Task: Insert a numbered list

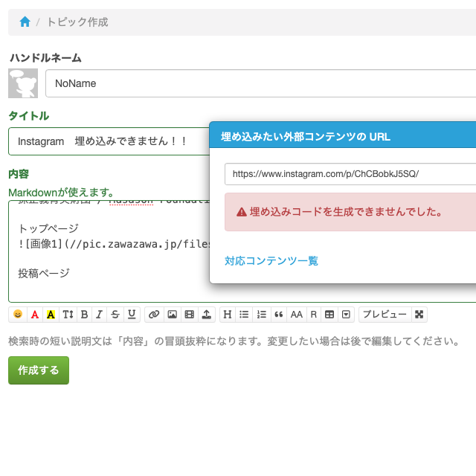Action: [x=261, y=314]
